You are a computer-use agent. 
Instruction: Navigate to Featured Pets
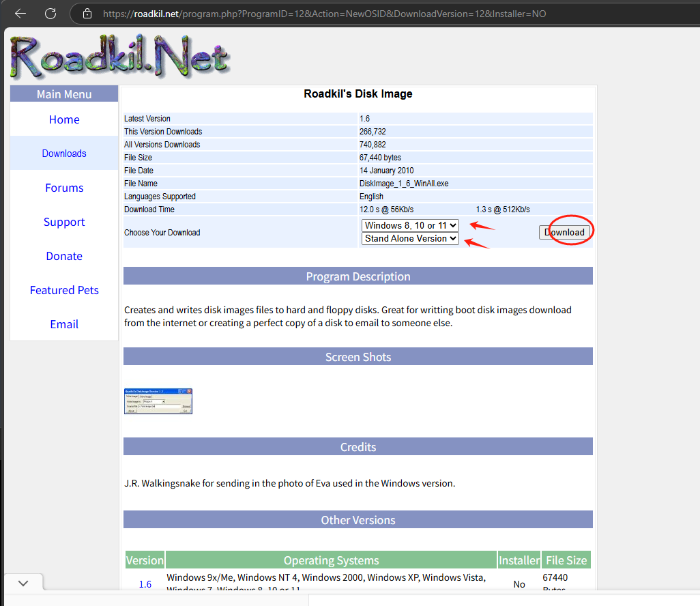click(64, 290)
